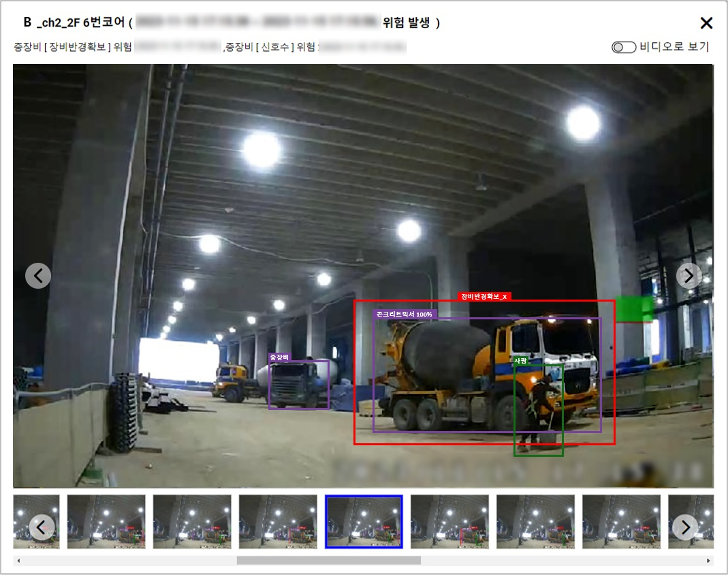Click the horizontal scrollbar thumb under thumbnails

pyautogui.click(x=329, y=561)
